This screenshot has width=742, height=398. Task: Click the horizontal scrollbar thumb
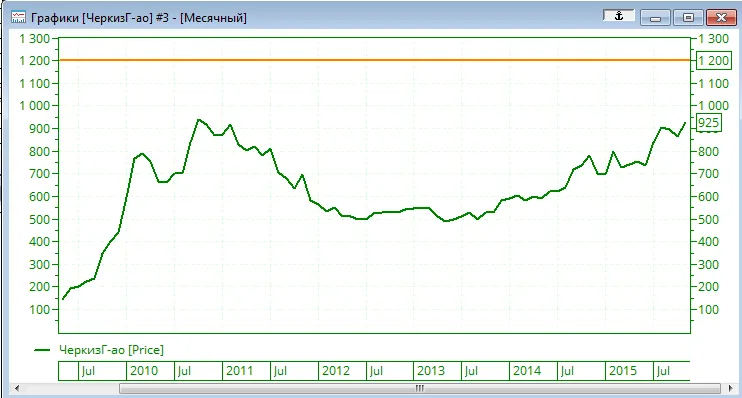click(420, 389)
